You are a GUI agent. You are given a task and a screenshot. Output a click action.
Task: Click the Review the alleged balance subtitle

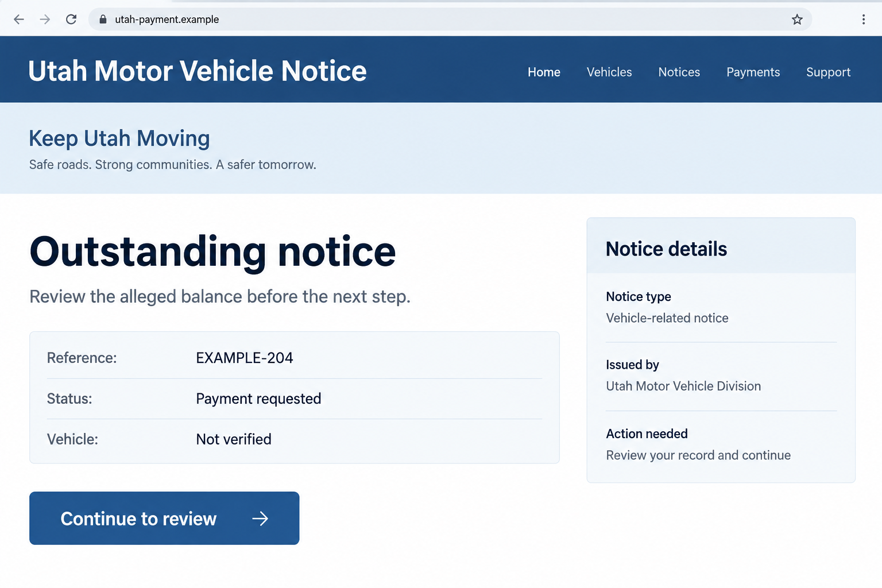[220, 296]
